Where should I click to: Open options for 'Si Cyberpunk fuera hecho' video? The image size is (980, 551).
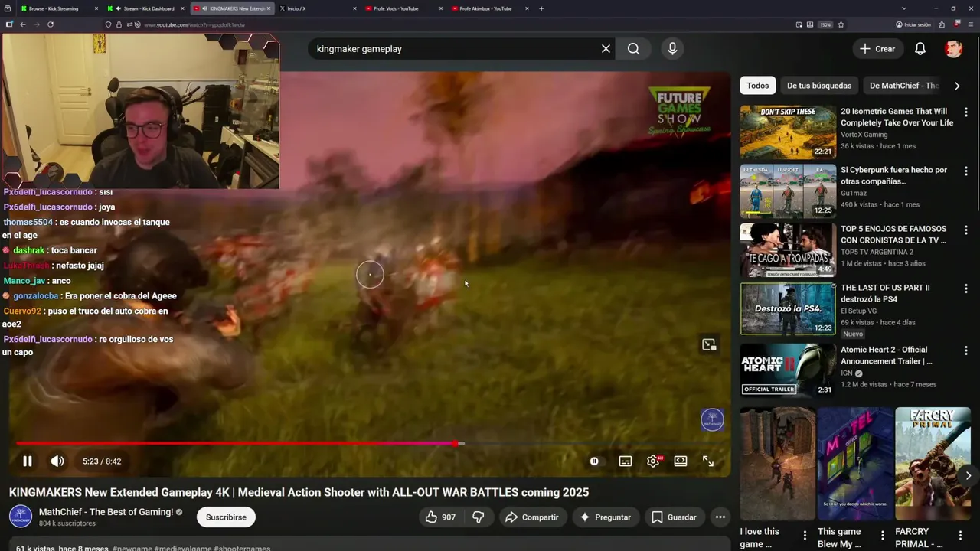coord(965,171)
